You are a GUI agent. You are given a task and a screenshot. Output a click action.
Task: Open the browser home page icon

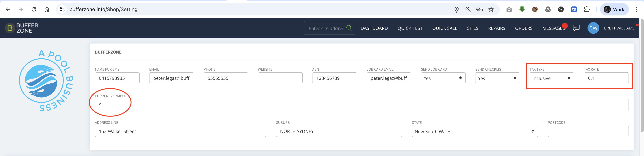(47, 10)
